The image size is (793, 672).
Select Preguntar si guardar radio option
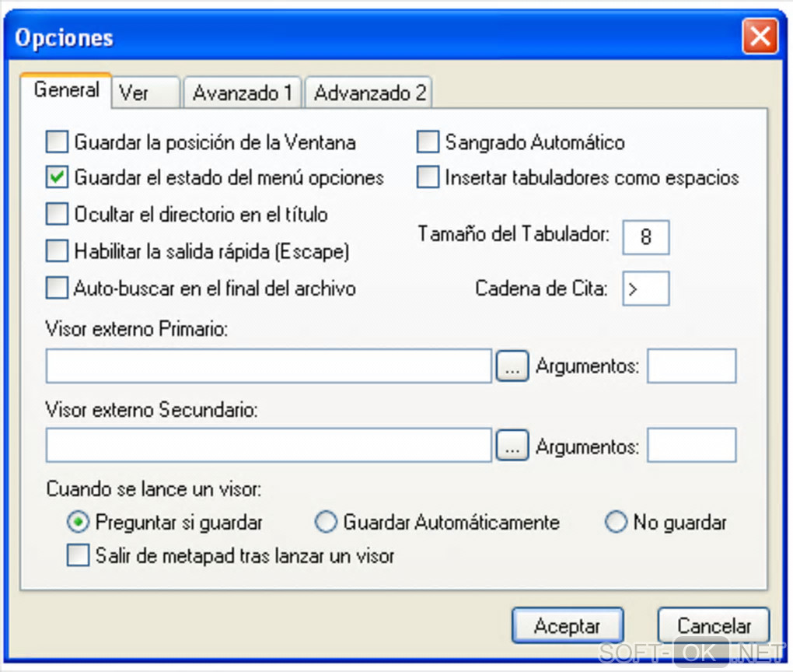pos(79,522)
